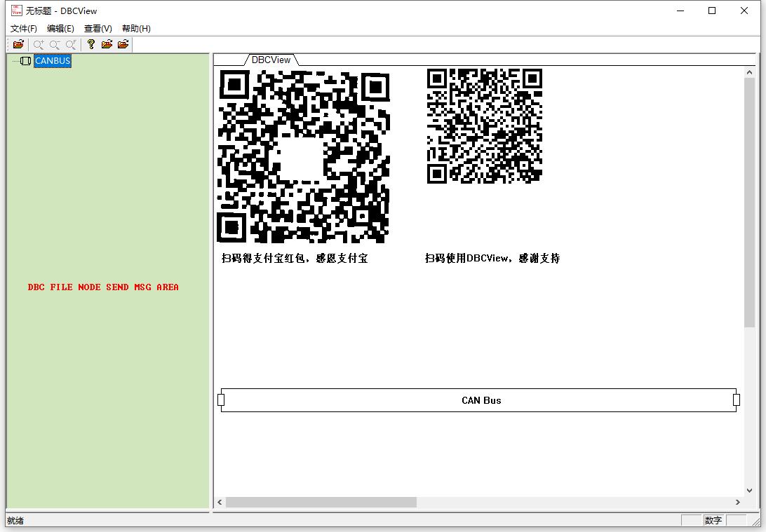Select the DBCView tab
Screen dimensions: 766x532
271,60
